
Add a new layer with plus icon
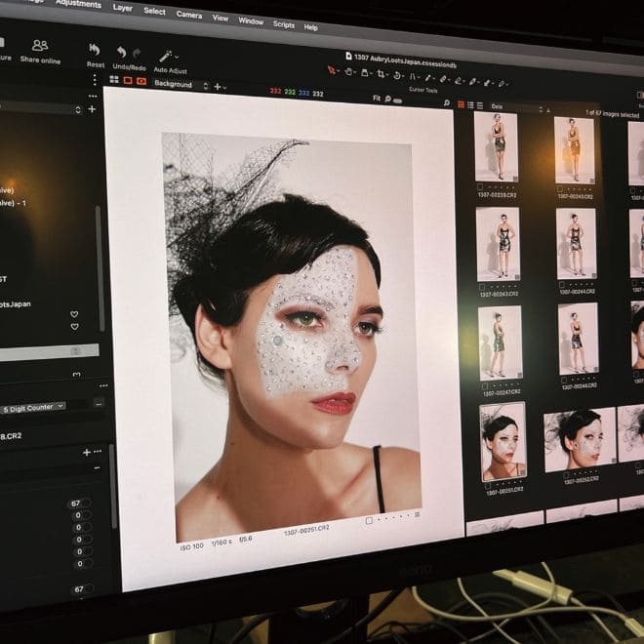[218, 87]
